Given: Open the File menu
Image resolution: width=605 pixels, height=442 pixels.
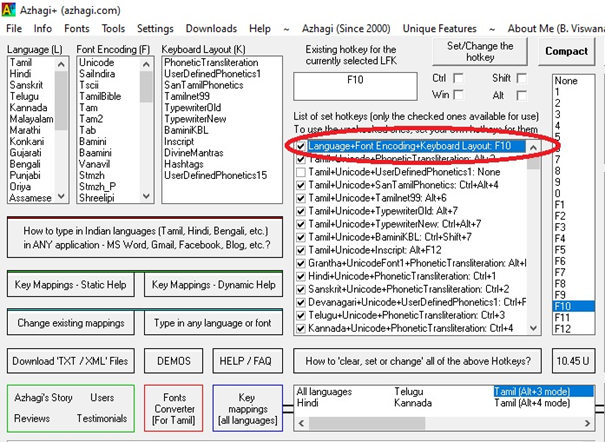Looking at the screenshot, I should click(x=14, y=29).
